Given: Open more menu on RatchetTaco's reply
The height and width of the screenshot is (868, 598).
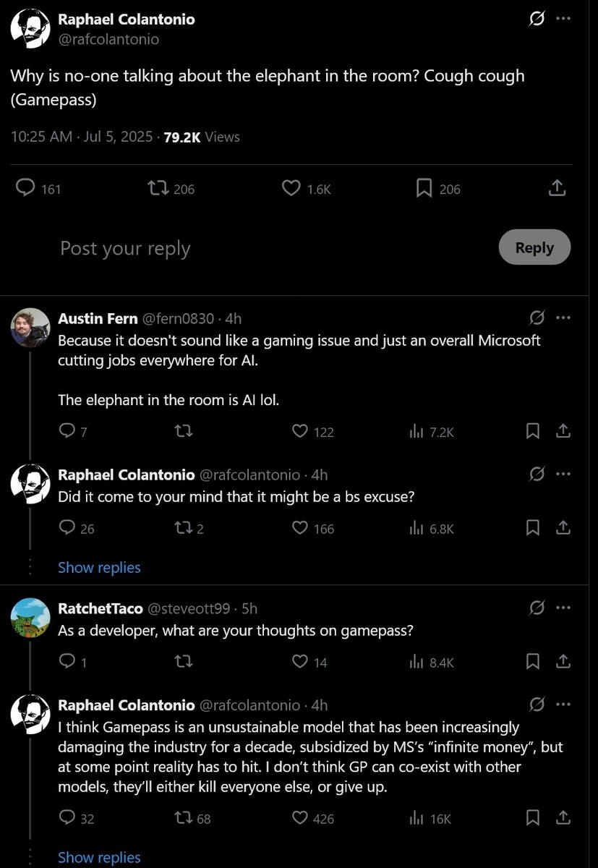Looking at the screenshot, I should pos(563,608).
